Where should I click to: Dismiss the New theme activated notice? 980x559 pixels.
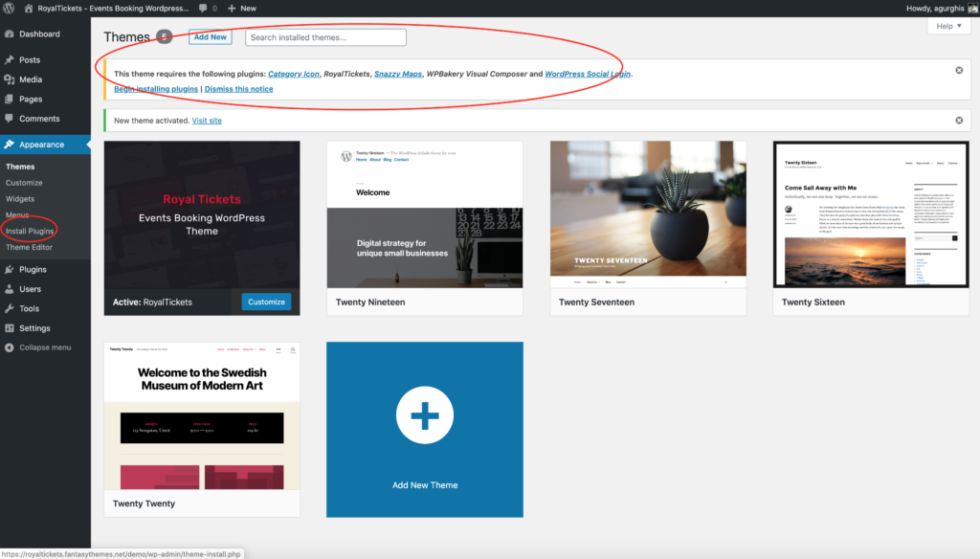959,120
